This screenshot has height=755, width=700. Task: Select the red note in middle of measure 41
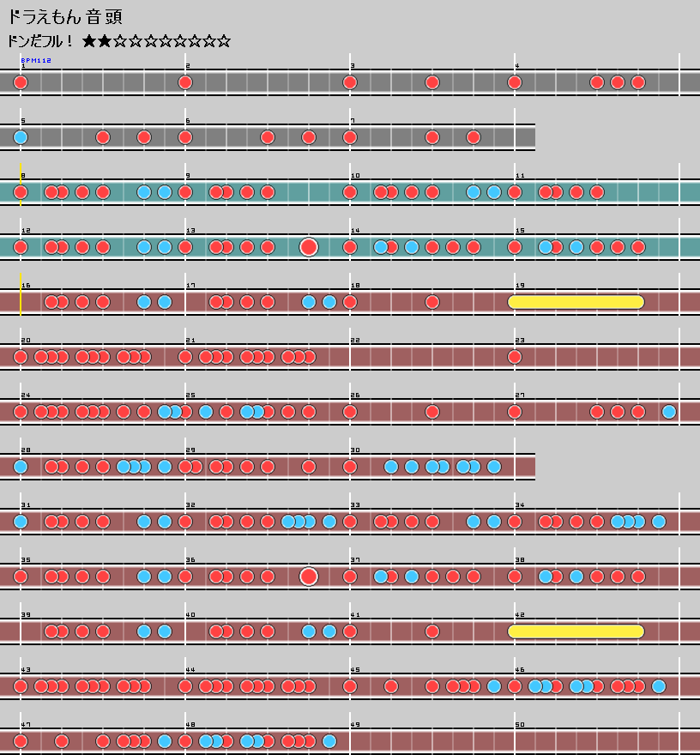[x=432, y=631]
